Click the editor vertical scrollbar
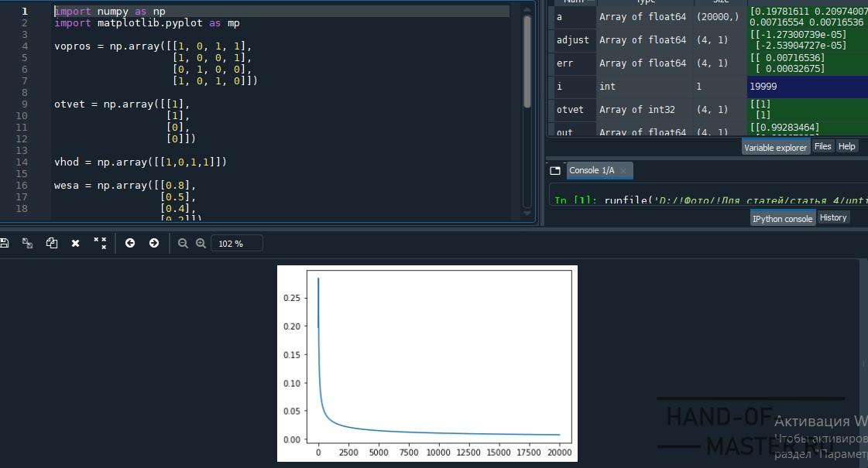This screenshot has height=468, width=868. pos(527,62)
